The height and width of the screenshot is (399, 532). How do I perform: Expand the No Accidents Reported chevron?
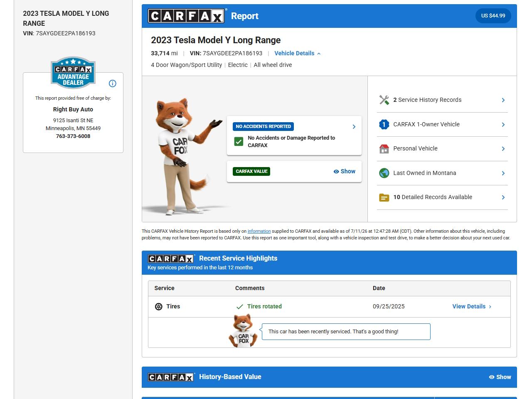(354, 127)
